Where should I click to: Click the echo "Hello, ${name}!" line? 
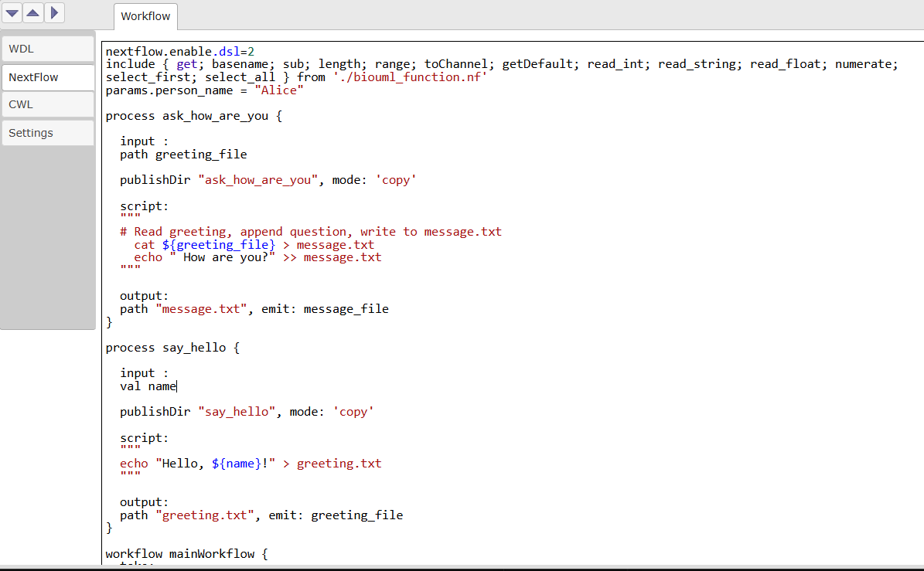click(251, 464)
